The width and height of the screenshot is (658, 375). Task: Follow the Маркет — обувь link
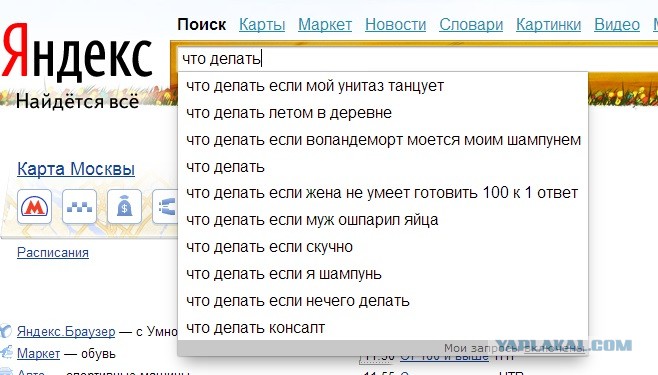(38, 353)
